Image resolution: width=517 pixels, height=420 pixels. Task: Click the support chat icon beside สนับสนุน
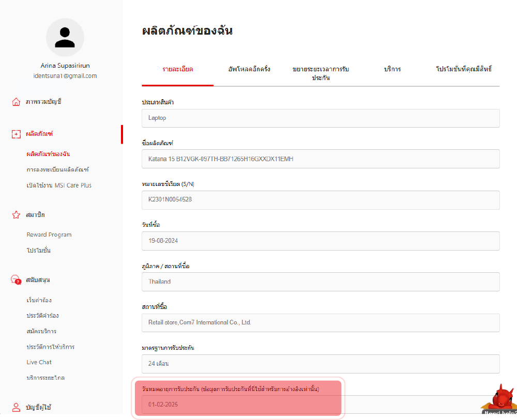[16, 280]
